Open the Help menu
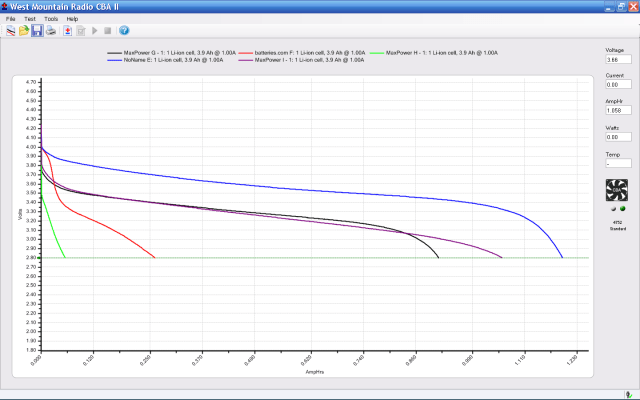The image size is (640, 400). [72, 19]
